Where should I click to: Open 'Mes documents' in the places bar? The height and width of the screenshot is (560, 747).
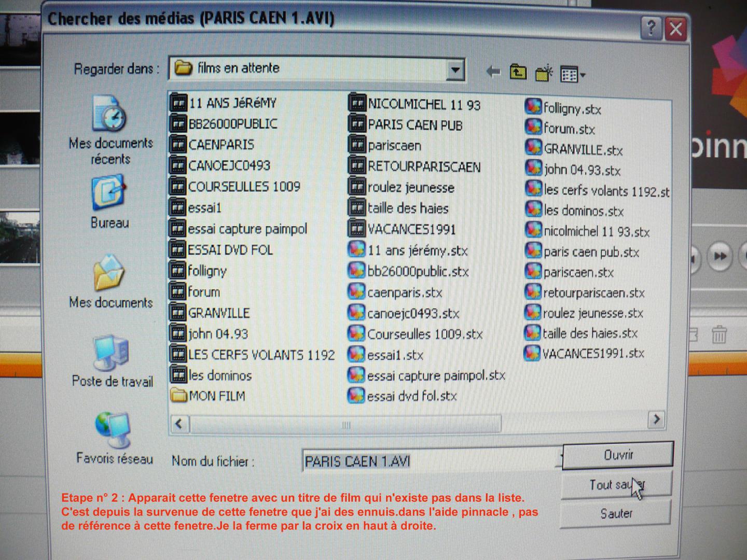(110, 283)
